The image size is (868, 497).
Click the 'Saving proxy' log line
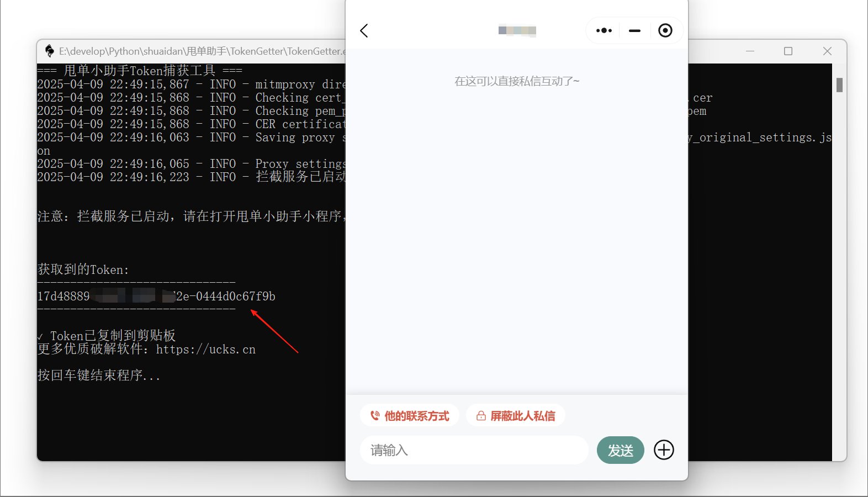[x=192, y=137]
